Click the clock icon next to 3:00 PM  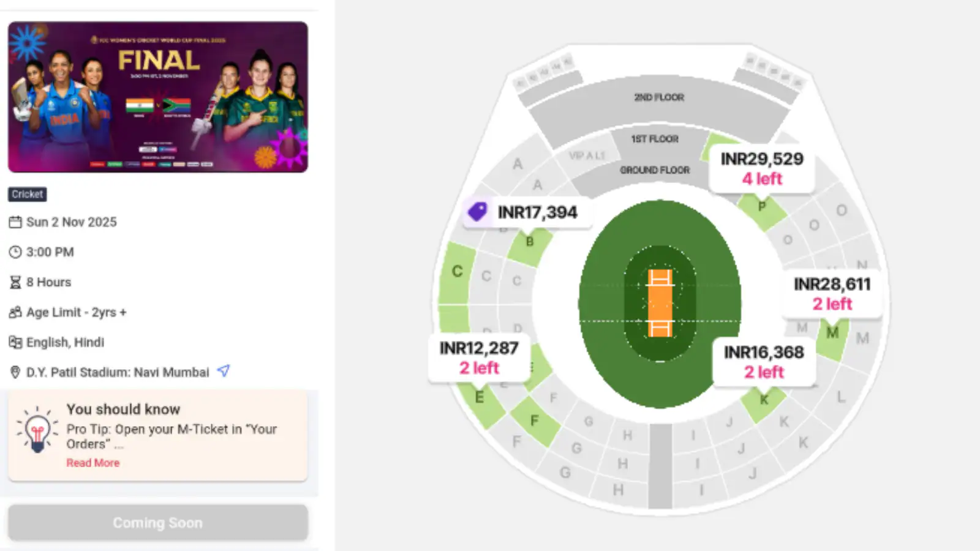click(15, 252)
